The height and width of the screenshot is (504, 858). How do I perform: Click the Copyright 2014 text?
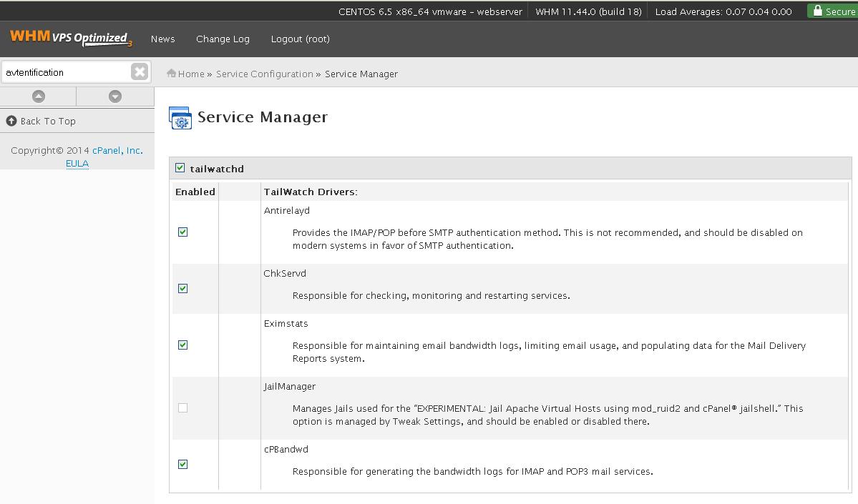(x=50, y=150)
